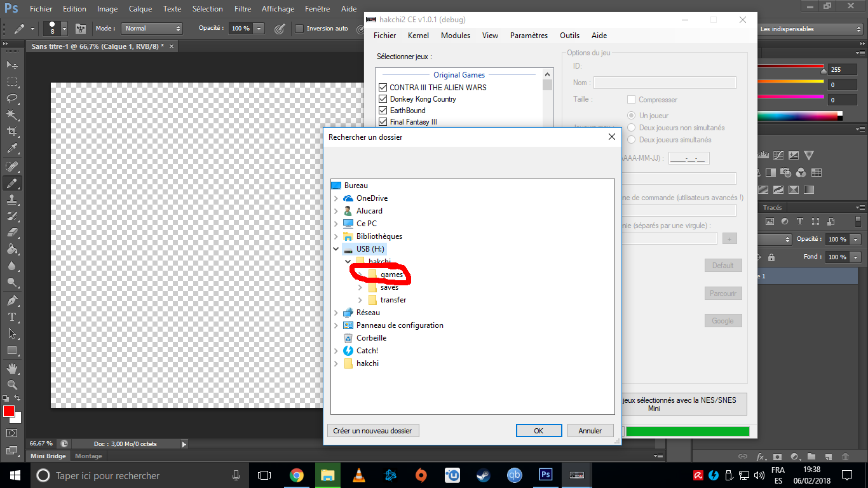Select Un joueur radio button

coord(631,116)
